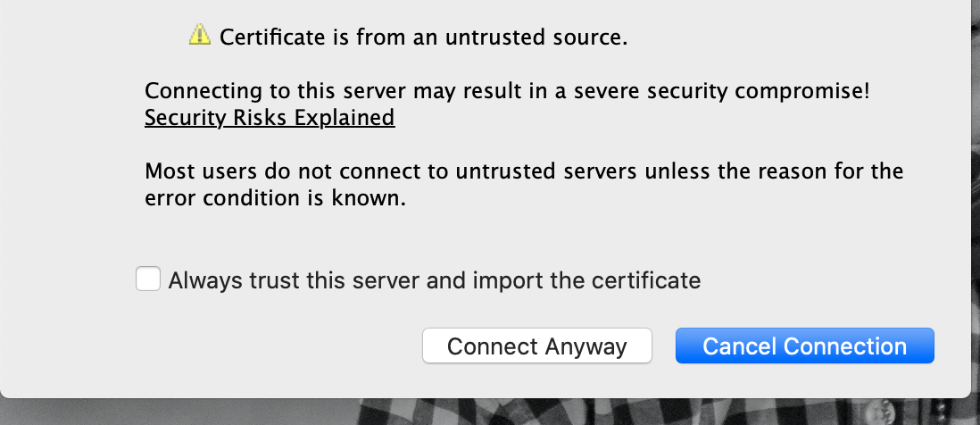Screen dimensions: 980x425
Task: Click the plaid desktop wallpaper below the dialog
Action: (625, 412)
